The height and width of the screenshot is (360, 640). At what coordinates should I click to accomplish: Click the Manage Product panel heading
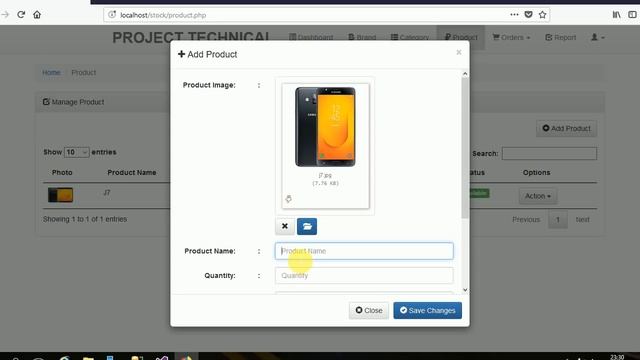click(x=73, y=102)
